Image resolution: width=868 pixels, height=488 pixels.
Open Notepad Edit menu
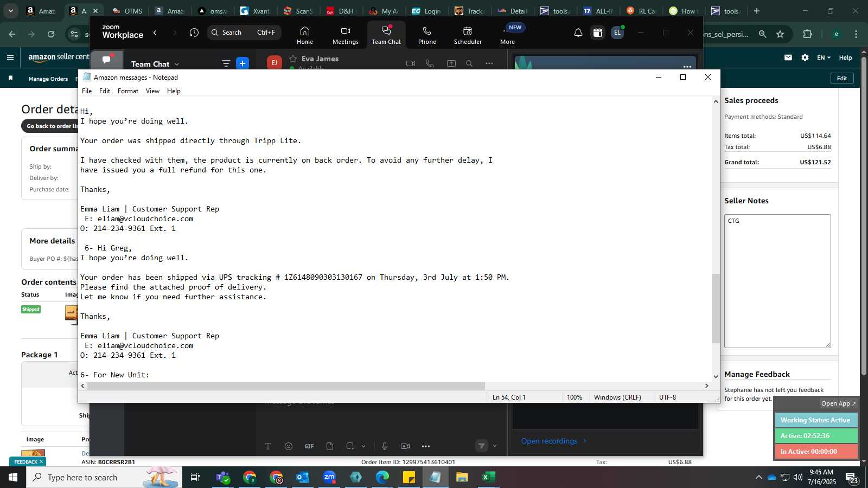(105, 91)
